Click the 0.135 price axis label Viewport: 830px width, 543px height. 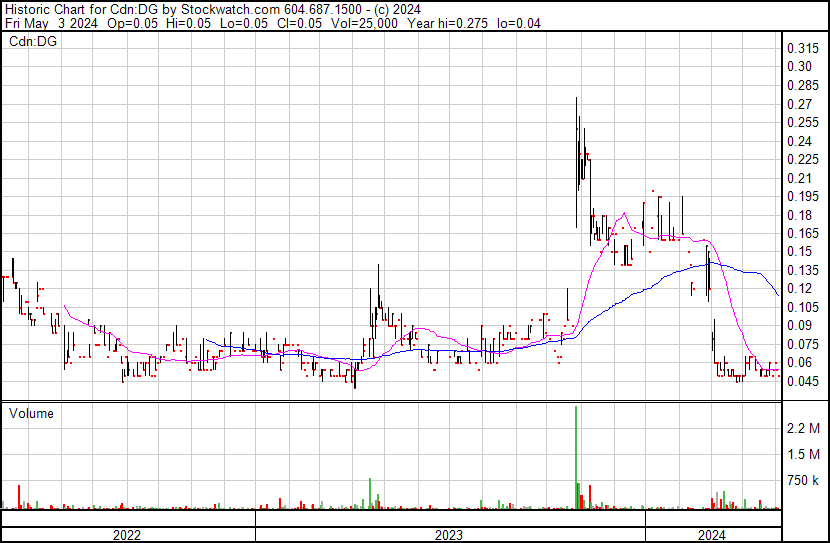pos(803,270)
